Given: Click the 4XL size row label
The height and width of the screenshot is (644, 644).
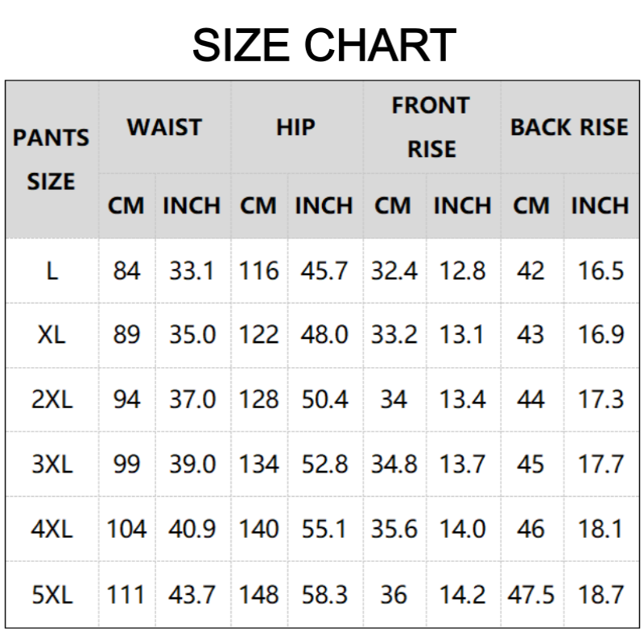Looking at the screenshot, I should pos(52,529).
